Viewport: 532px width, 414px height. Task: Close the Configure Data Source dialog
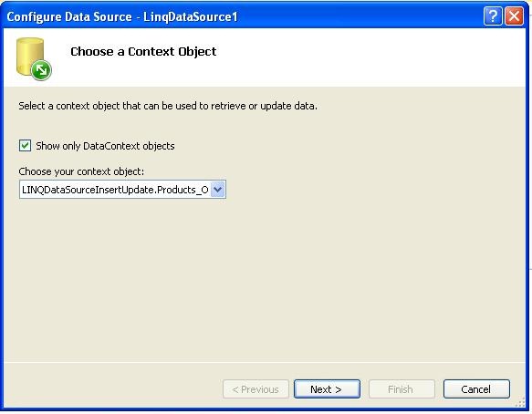coord(514,16)
